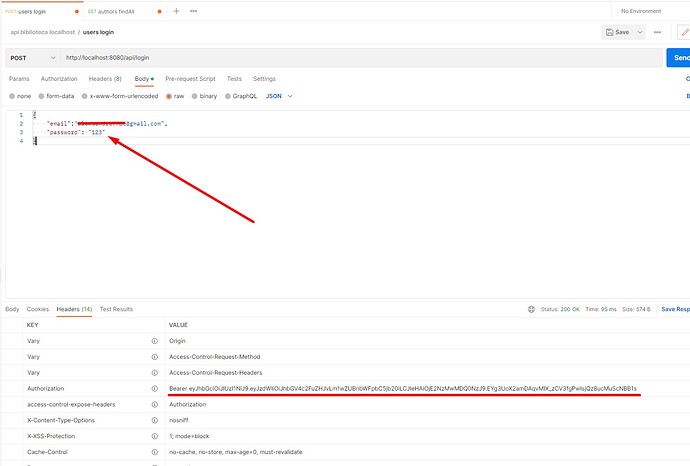
Task: Open the JSON format dropdown
Action: (x=279, y=96)
